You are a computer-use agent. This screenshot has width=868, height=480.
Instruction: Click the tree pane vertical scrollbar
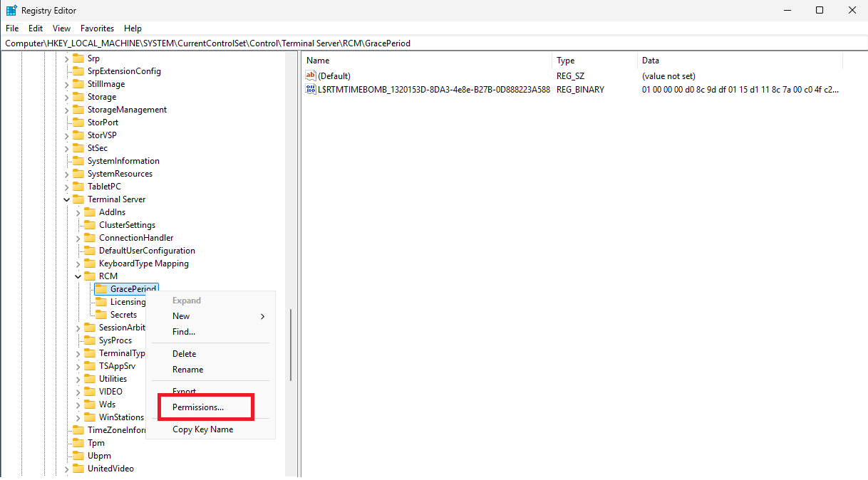pos(291,345)
